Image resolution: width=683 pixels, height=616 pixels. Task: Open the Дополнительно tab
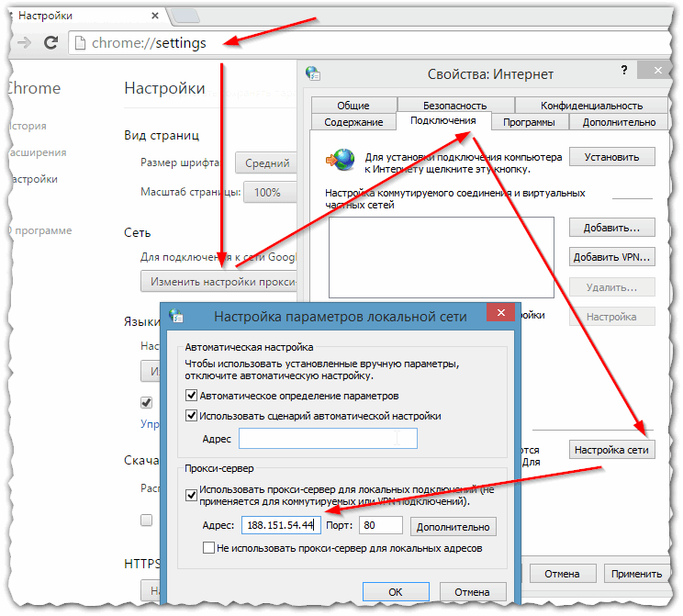pyautogui.click(x=619, y=122)
